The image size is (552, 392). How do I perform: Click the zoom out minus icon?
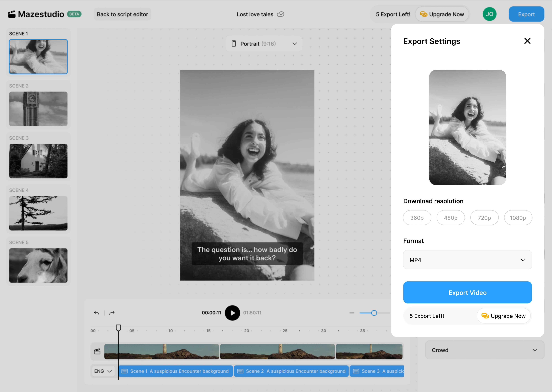pos(352,313)
